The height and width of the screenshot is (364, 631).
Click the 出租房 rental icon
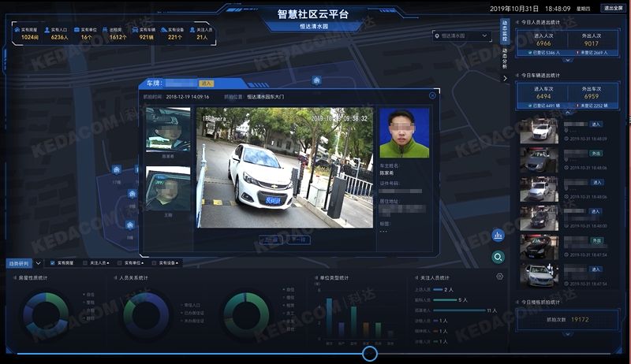[x=105, y=30]
